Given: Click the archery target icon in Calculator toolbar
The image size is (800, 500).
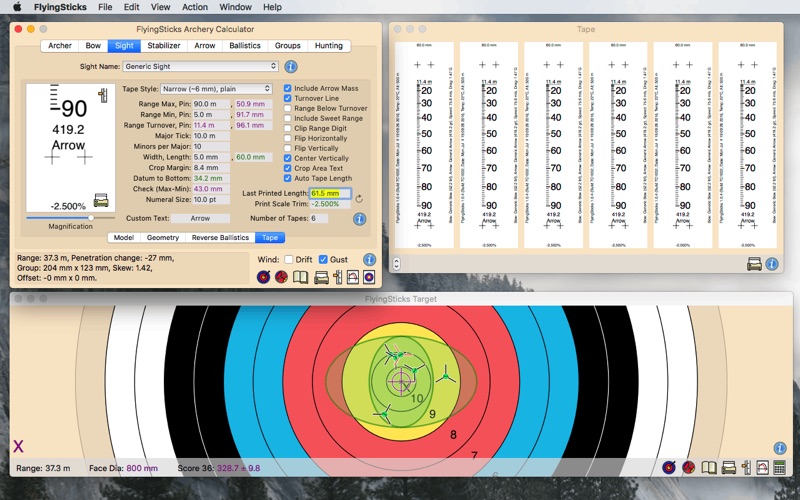Looking at the screenshot, I should (x=263, y=277).
